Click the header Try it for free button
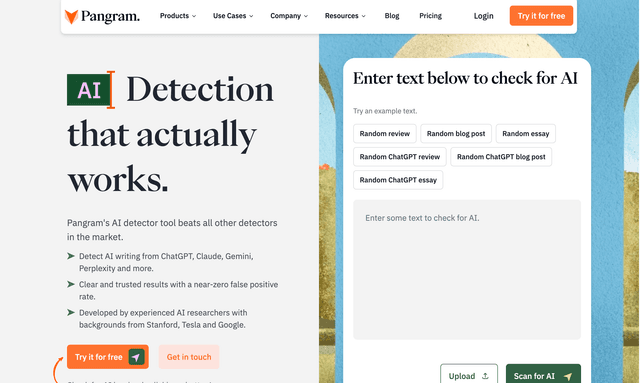 [x=541, y=16]
